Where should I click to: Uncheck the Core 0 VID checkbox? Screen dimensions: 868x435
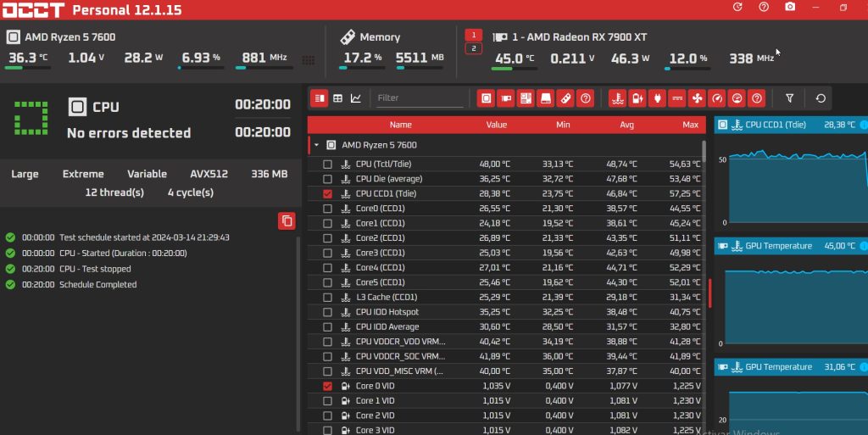pos(328,387)
